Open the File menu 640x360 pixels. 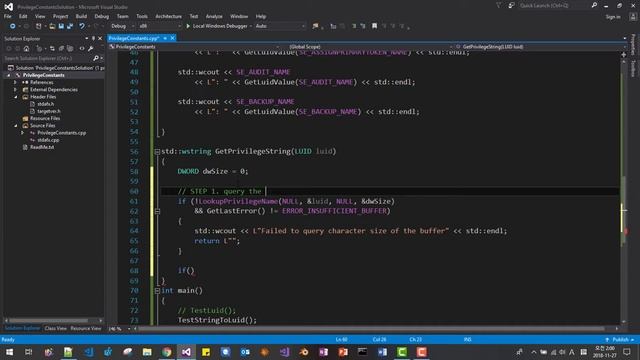pyautogui.click(x=7, y=16)
